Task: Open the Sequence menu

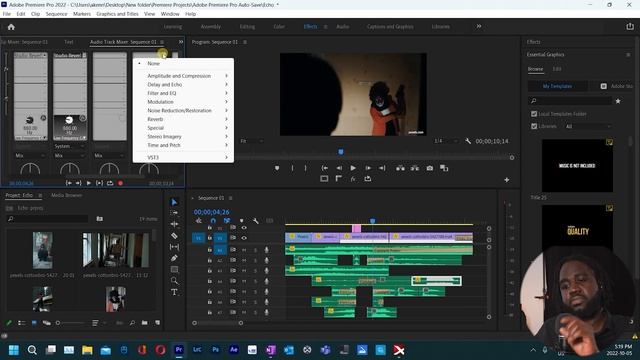Action: (x=56, y=14)
